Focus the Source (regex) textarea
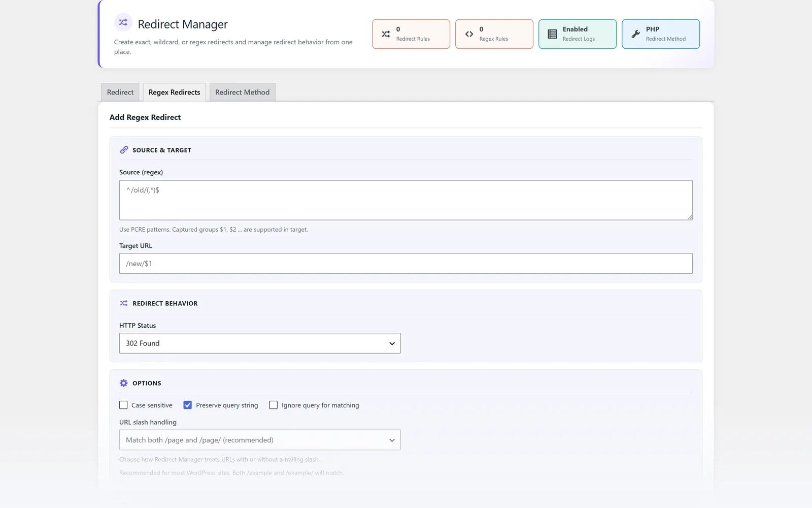Image resolution: width=812 pixels, height=508 pixels. [406, 200]
